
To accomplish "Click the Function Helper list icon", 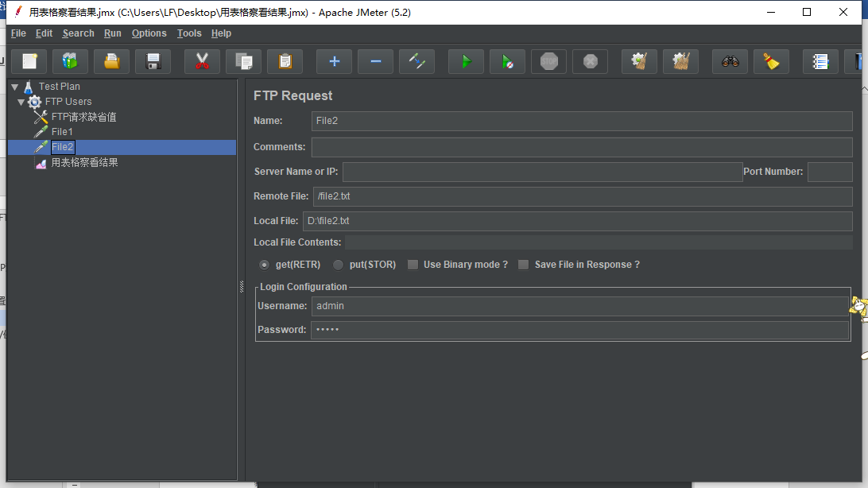I will (820, 61).
